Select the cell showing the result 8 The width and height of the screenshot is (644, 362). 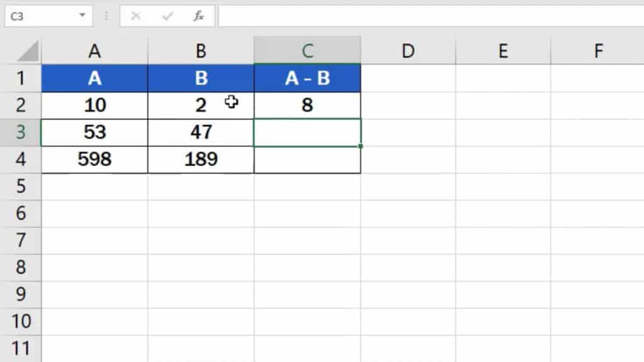(x=307, y=105)
